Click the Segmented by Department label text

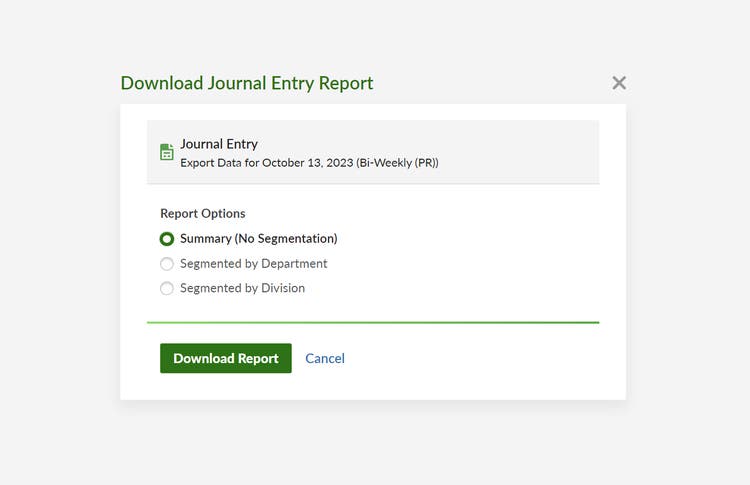pyautogui.click(x=254, y=264)
